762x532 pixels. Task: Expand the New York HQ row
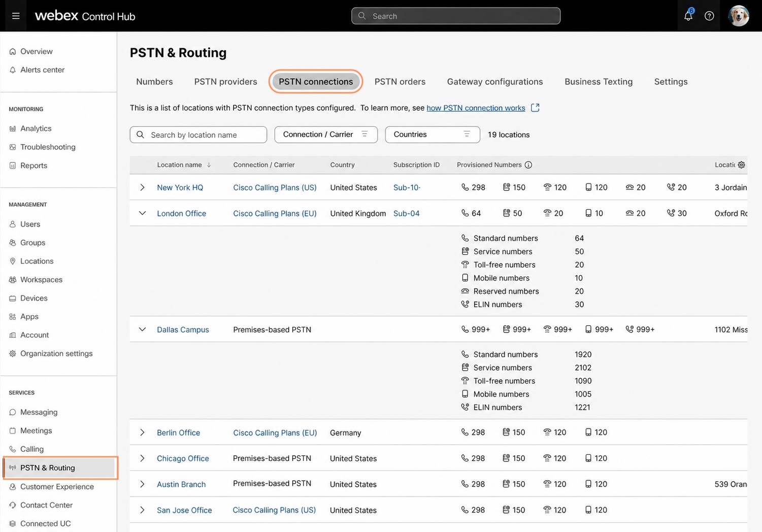[142, 187]
